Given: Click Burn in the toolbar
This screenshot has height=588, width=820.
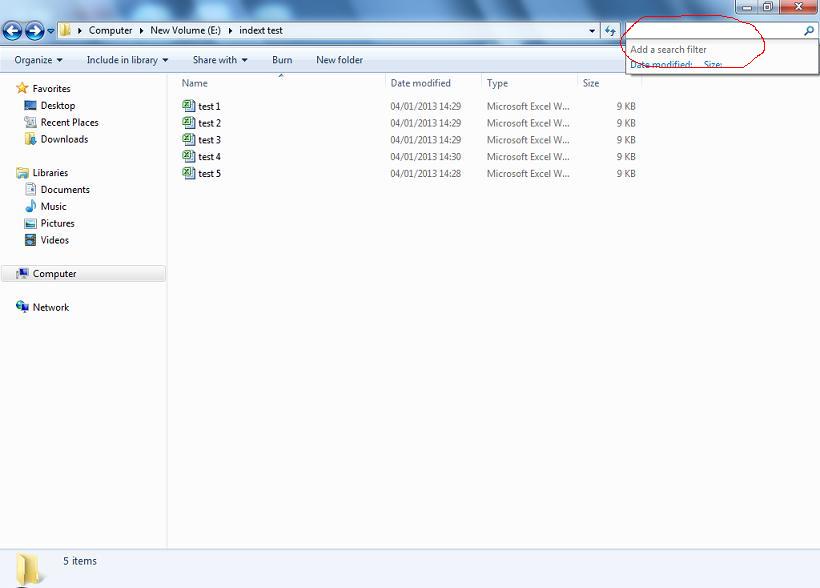Looking at the screenshot, I should point(282,60).
